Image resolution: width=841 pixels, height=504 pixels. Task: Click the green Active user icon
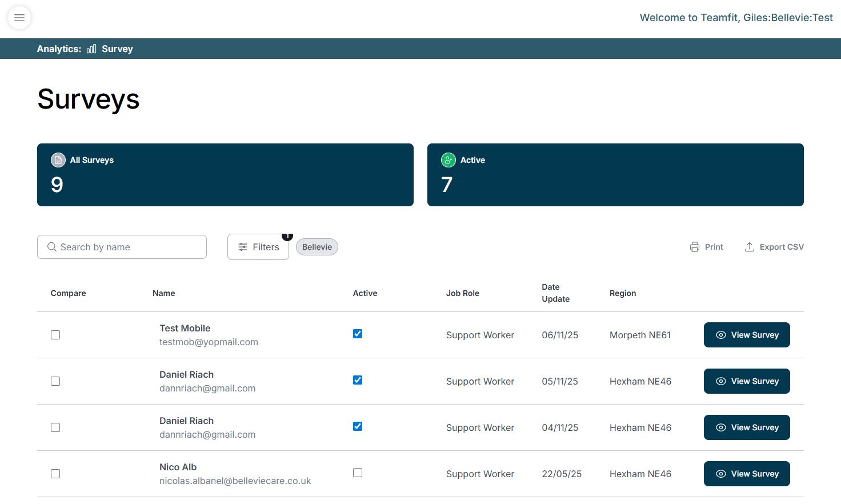coord(448,160)
